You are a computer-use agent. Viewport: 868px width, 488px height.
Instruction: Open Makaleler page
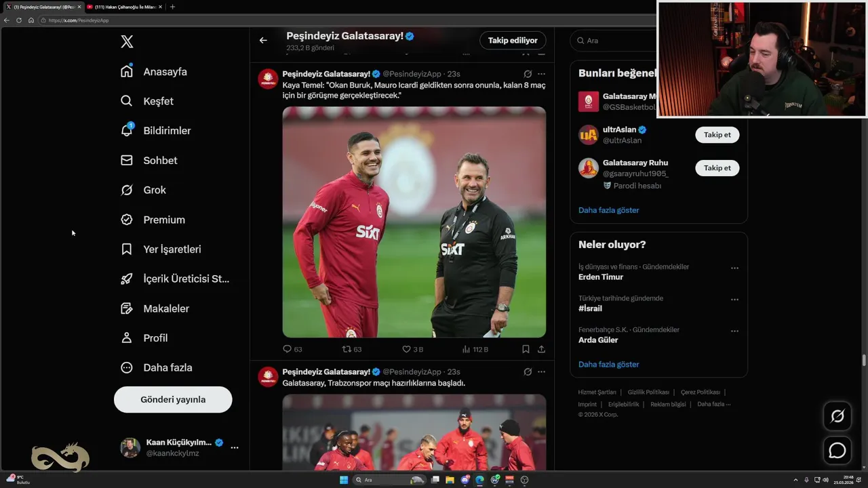tap(155, 308)
